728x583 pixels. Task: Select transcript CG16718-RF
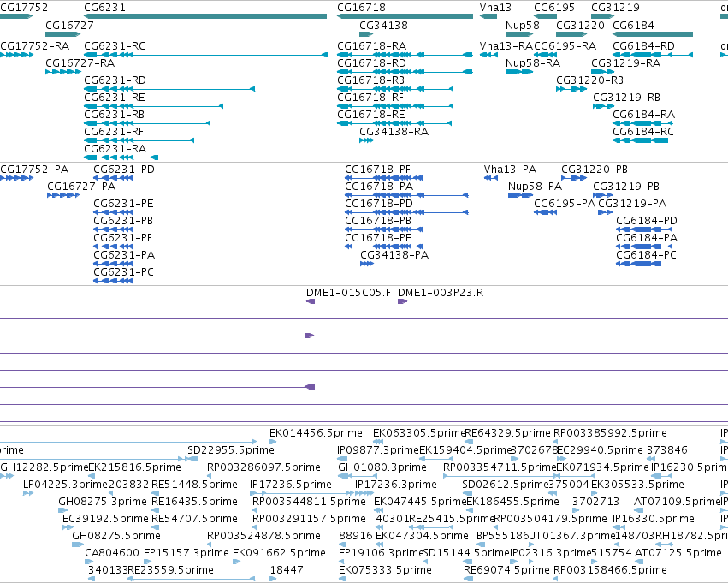[x=370, y=98]
